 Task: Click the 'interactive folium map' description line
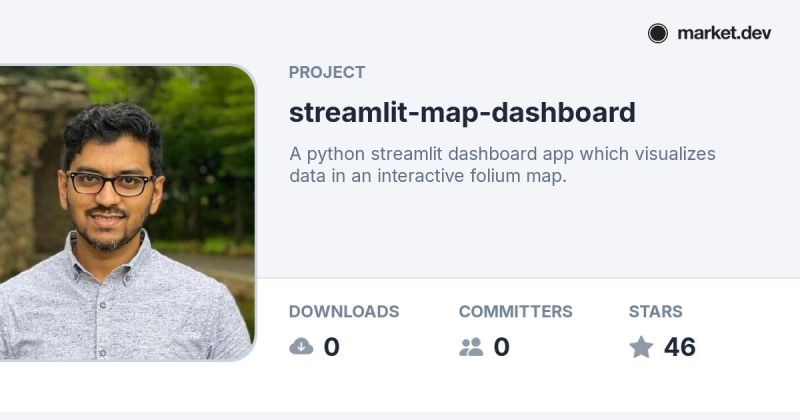pos(472,176)
